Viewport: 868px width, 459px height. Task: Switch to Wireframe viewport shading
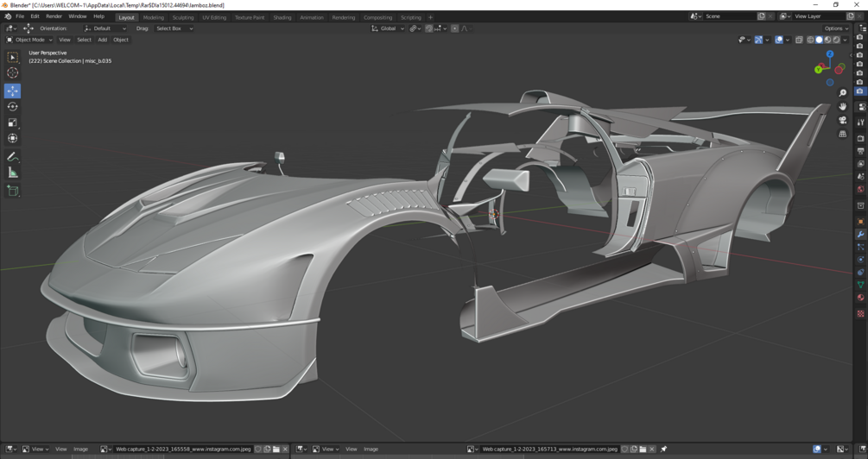(x=810, y=40)
